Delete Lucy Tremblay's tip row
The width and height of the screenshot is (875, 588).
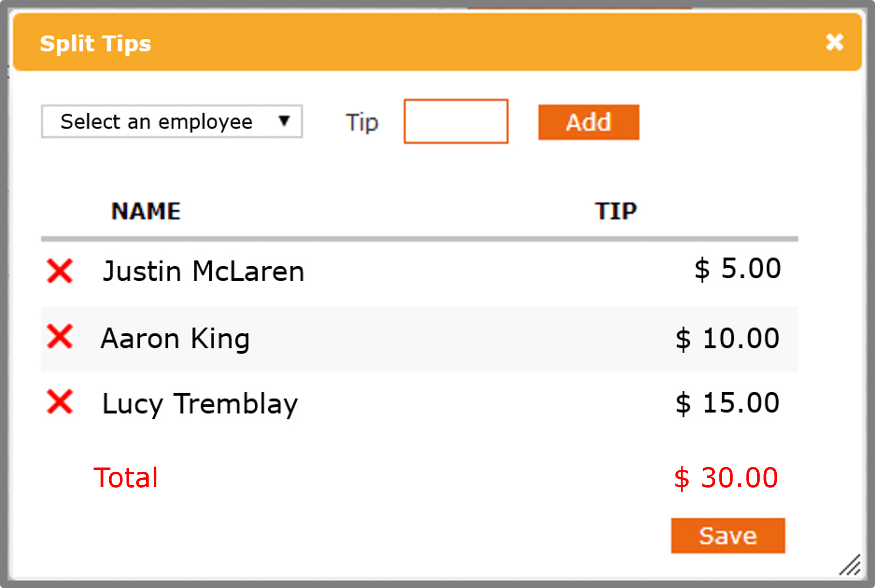pyautogui.click(x=60, y=402)
